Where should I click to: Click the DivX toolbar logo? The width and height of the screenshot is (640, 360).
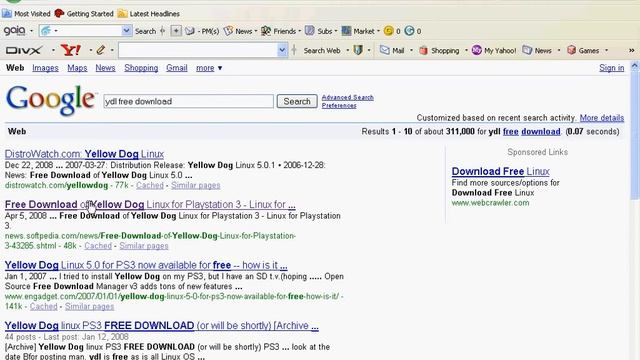click(24, 51)
